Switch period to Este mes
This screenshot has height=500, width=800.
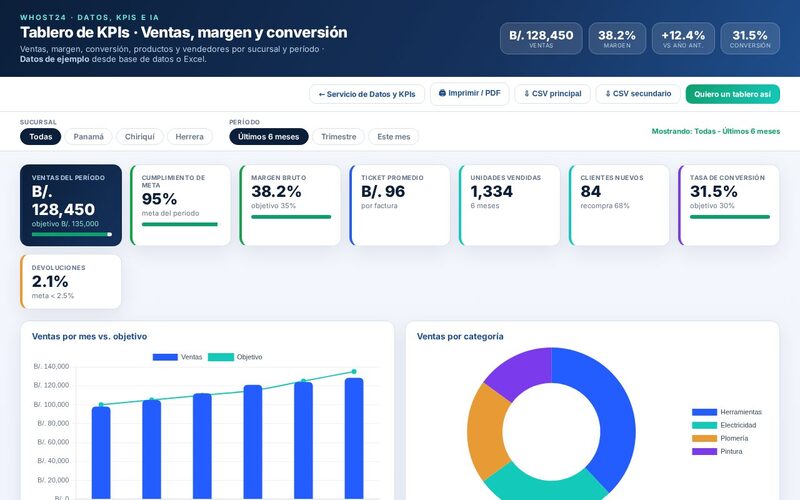tap(393, 137)
